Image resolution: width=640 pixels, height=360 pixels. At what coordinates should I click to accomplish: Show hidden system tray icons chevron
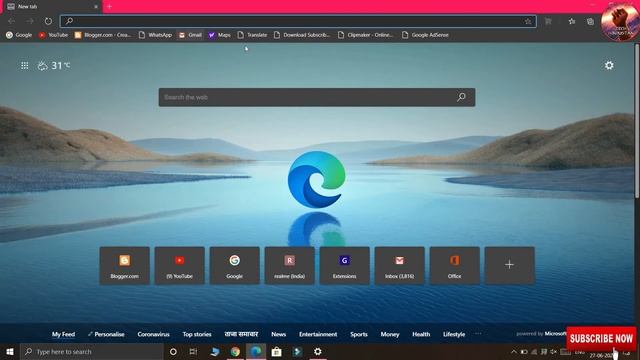513,352
